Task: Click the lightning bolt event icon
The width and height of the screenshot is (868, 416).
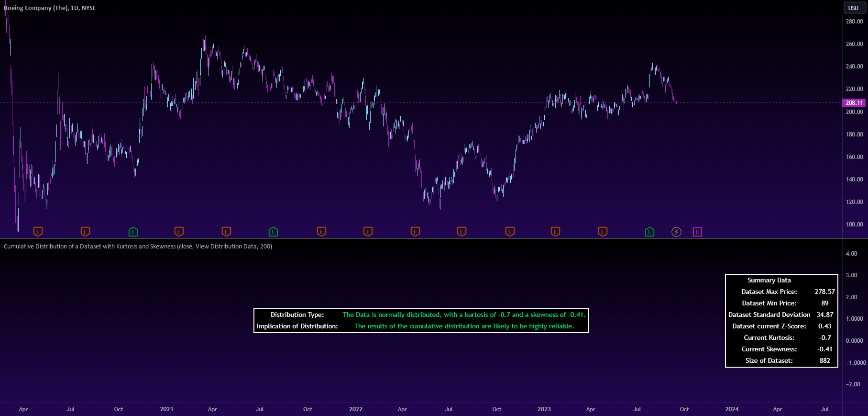Action: click(x=676, y=232)
